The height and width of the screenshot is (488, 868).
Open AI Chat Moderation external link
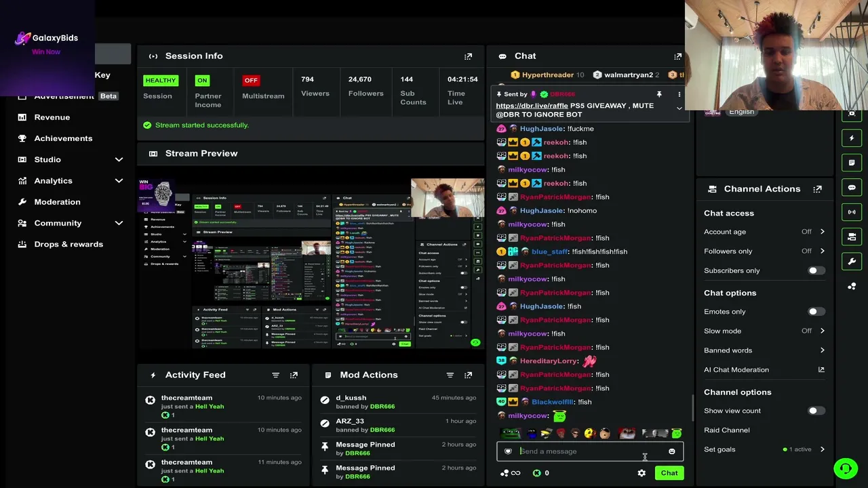tap(821, 370)
